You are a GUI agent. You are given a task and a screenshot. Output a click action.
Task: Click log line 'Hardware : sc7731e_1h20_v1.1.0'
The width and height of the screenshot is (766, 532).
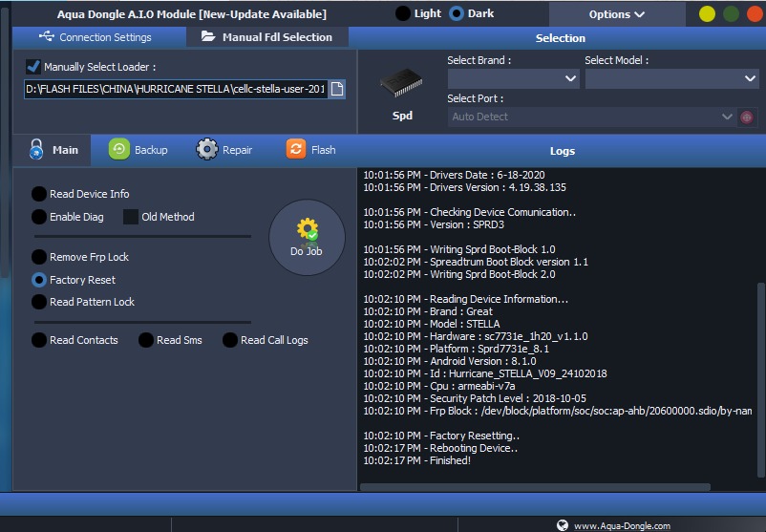[x=476, y=336]
